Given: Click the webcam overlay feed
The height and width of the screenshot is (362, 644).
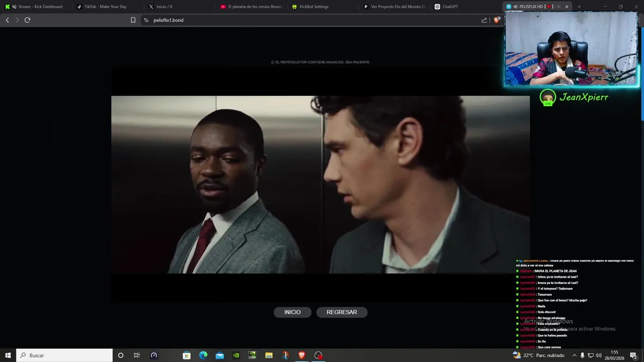Looking at the screenshot, I should point(571,49).
